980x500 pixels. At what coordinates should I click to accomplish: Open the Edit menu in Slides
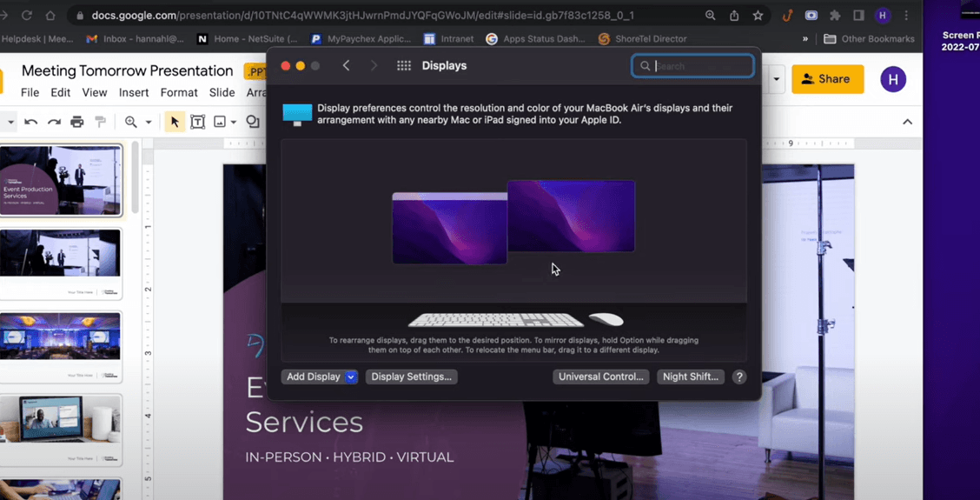[x=61, y=93]
